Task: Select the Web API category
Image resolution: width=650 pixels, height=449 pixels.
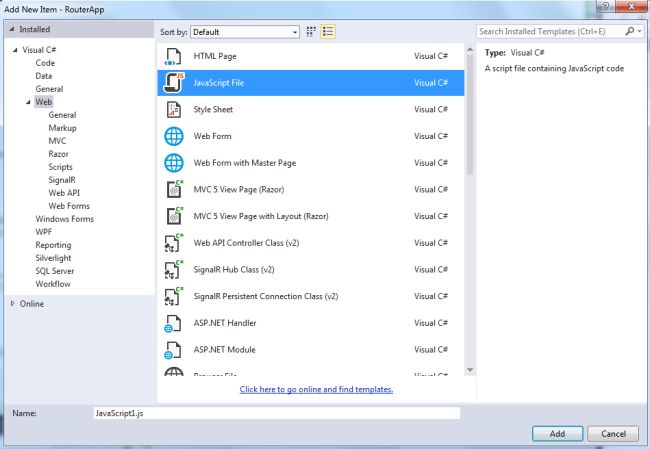Action: (64, 193)
